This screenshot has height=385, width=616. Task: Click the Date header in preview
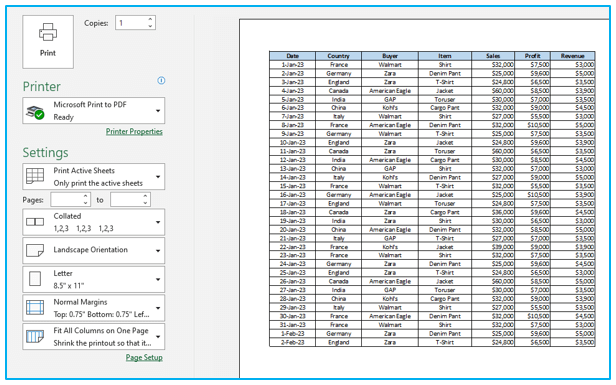(293, 56)
